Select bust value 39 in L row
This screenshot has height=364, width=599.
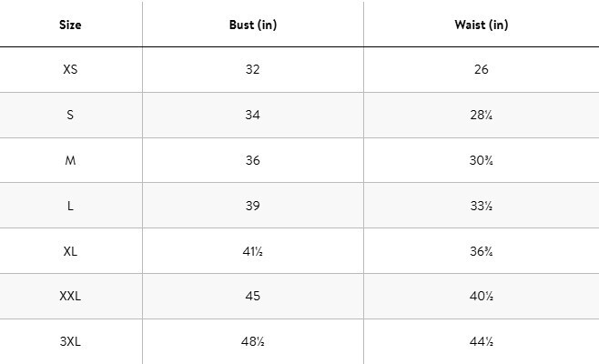[x=252, y=206]
